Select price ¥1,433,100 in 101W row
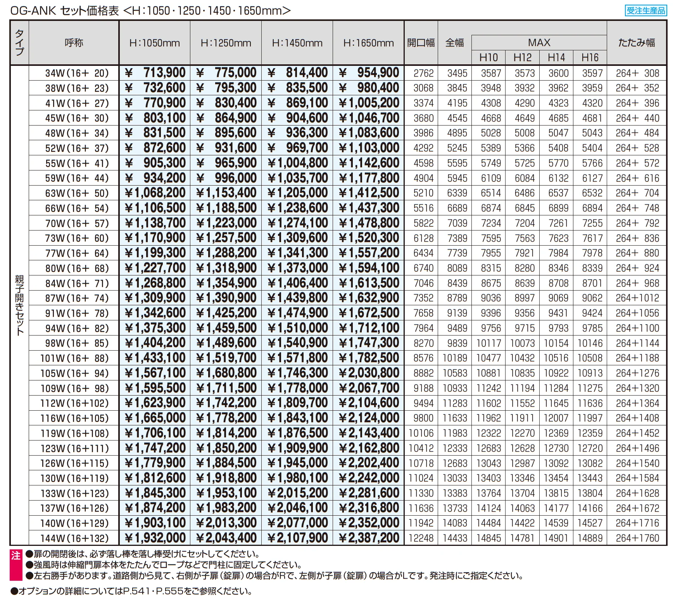The image size is (680, 616). (155, 358)
